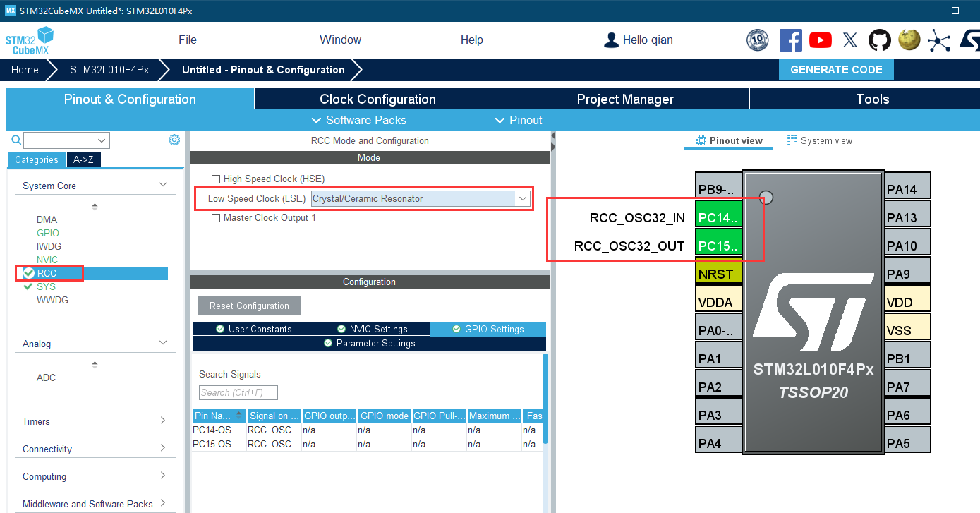Open the 10th anniversary badge icon
This screenshot has width=980, height=513.
pos(758,40)
